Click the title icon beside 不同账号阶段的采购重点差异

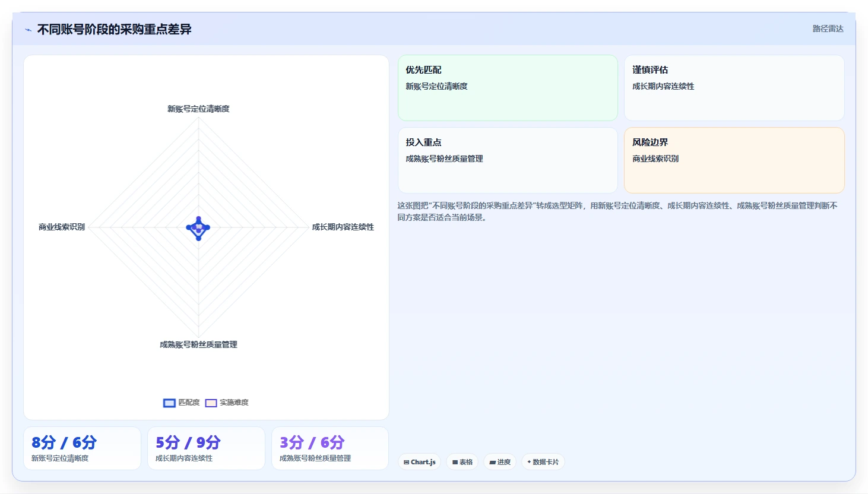pyautogui.click(x=28, y=30)
